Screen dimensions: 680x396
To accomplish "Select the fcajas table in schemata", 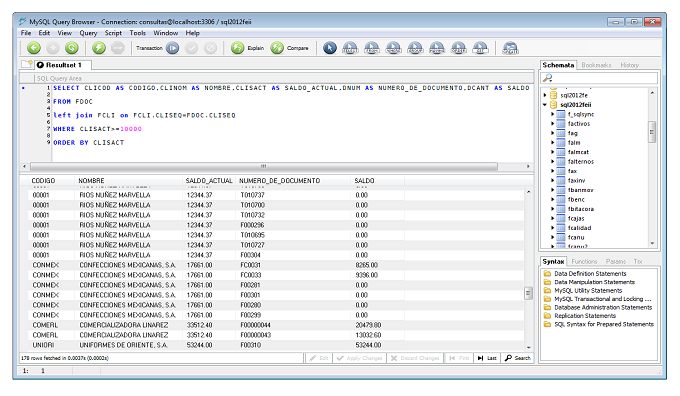I will tap(576, 218).
